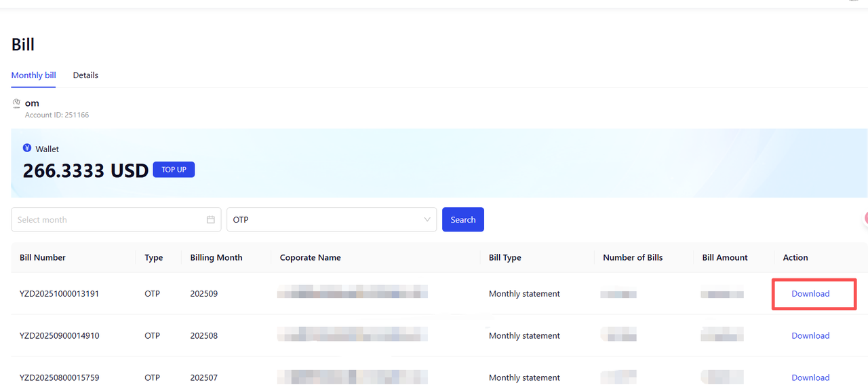
Task: Download the 202508 billing month statement
Action: click(810, 336)
